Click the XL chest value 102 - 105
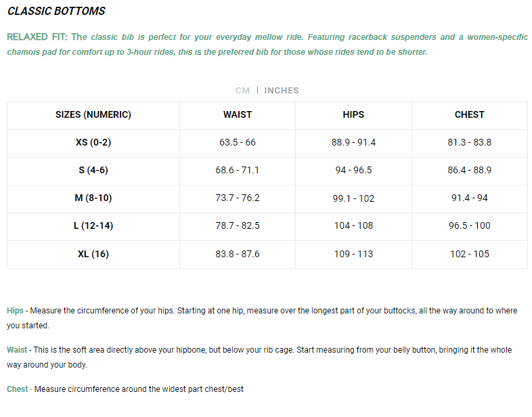 pyautogui.click(x=469, y=255)
